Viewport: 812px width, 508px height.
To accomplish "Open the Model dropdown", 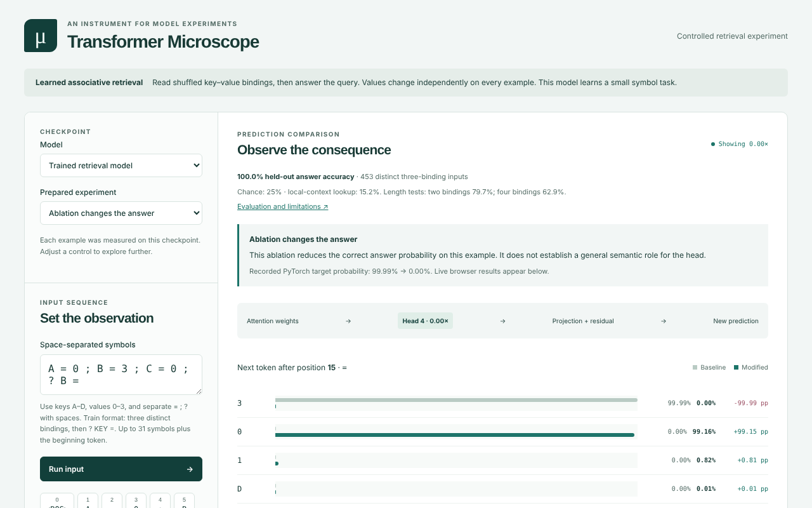I will 121,165.
